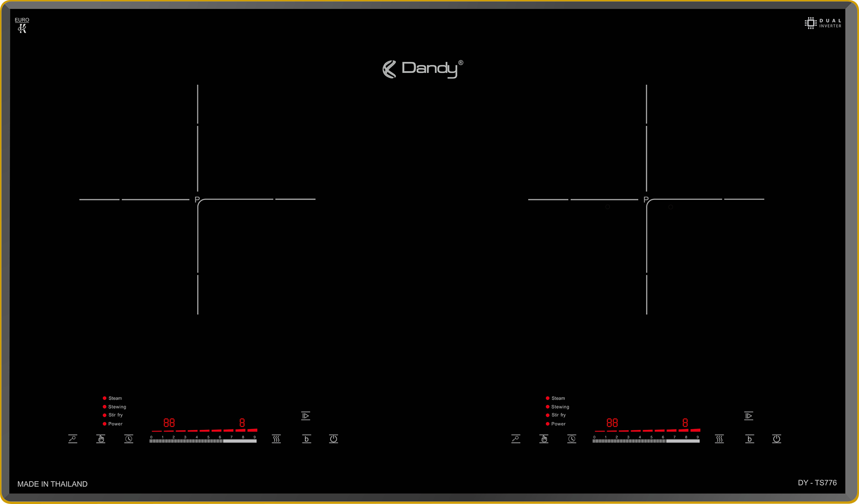The image size is (859, 504).
Task: Tap the left zone child lock key icon
Action: click(x=73, y=439)
